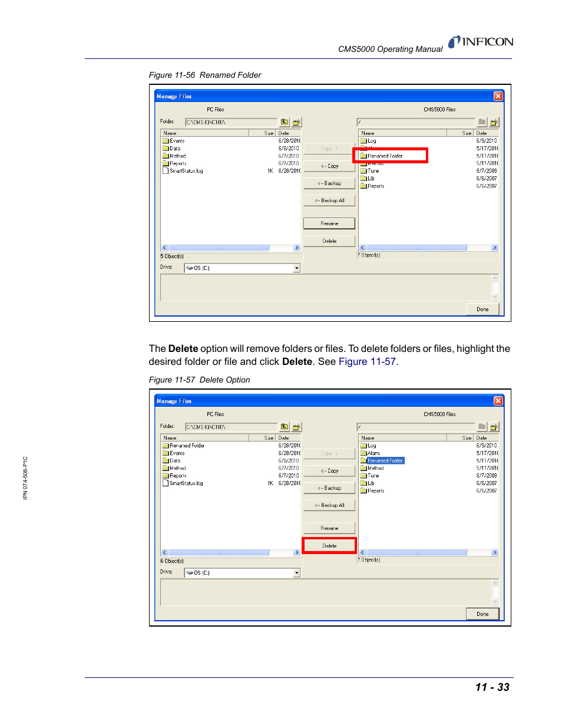This screenshot has height=728, width=562.
Task: Click PC Files up-one-level icon in Figure 11-56 dialog
Action: (x=285, y=122)
